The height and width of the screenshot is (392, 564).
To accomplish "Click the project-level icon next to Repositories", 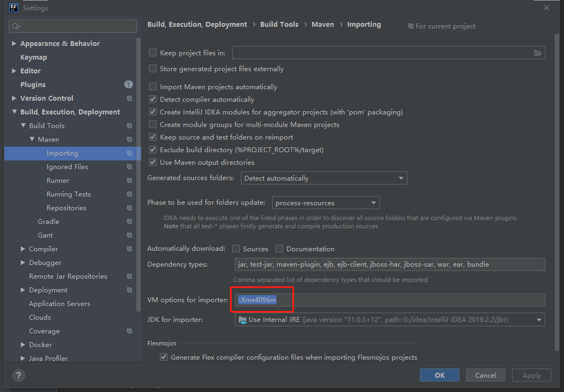I will pos(129,207).
